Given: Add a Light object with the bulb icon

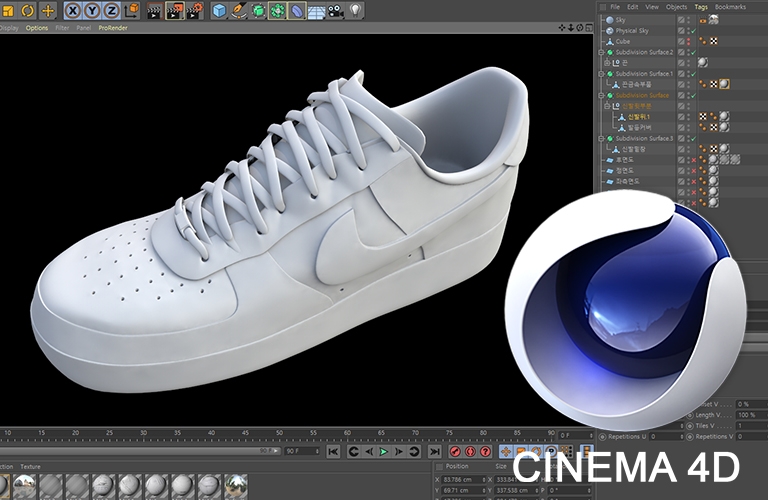Looking at the screenshot, I should tap(355, 11).
